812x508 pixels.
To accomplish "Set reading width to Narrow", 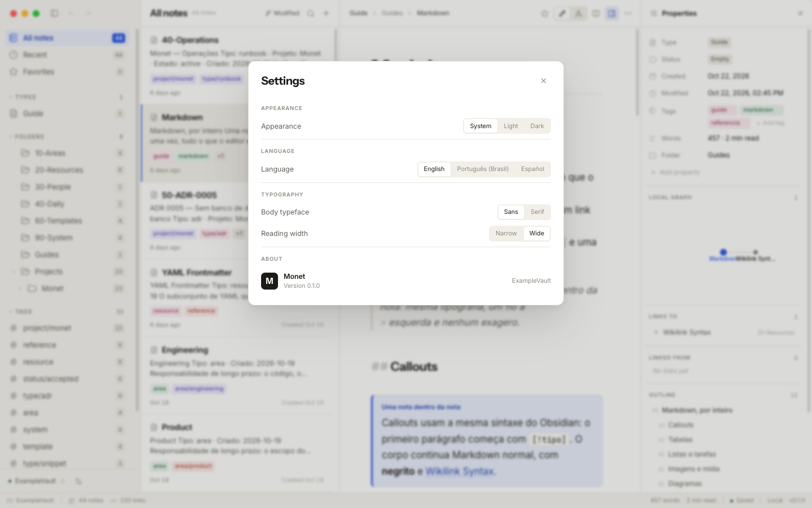I will click(x=506, y=233).
